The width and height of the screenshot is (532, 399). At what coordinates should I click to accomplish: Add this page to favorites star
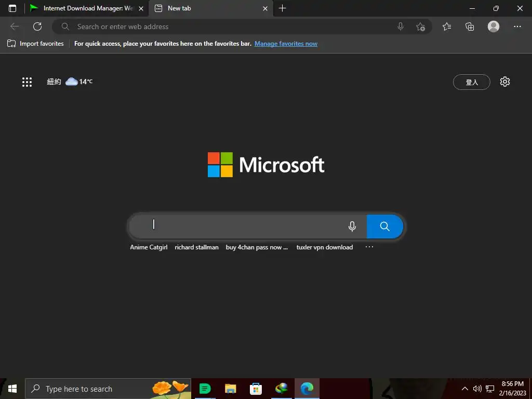tap(420, 26)
